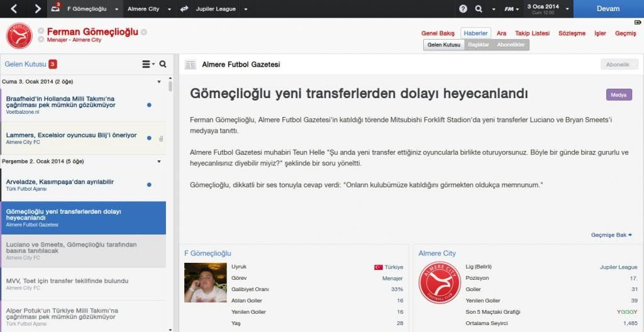Viewport: 644px width, 332px height.
Task: Open the İşler tab
Action: point(600,33)
